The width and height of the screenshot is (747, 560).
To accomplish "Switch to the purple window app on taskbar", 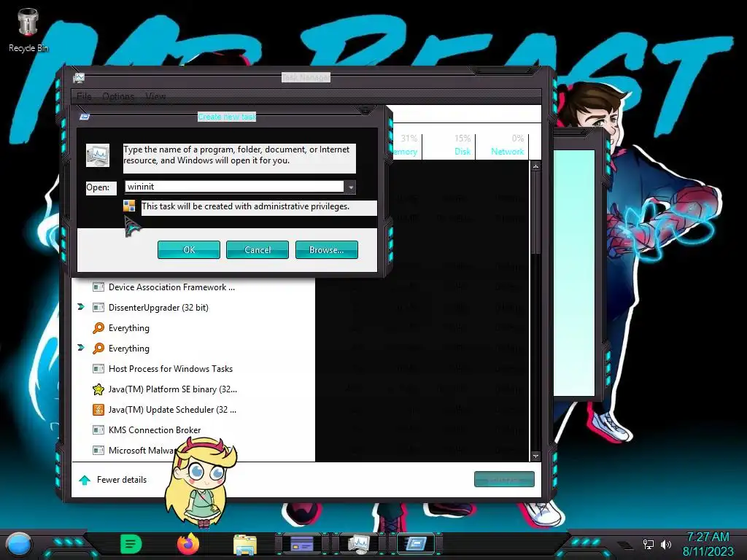I will [x=301, y=544].
